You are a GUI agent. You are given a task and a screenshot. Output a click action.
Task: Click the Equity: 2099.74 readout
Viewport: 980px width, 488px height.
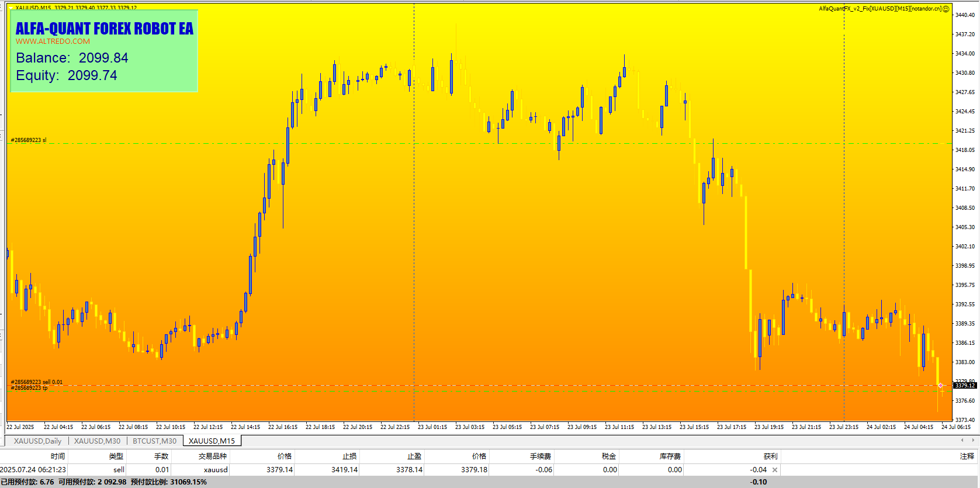[67, 75]
